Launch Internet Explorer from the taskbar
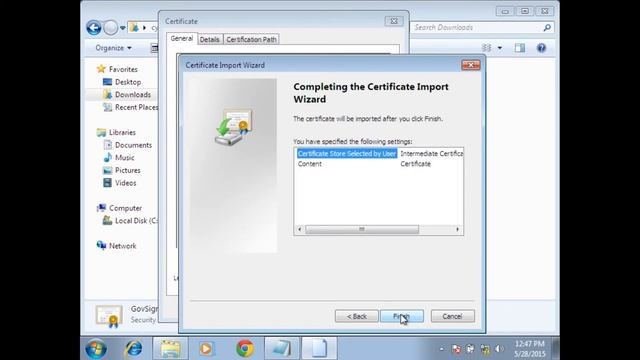Screen dimensions: 640x360 click(x=133, y=348)
